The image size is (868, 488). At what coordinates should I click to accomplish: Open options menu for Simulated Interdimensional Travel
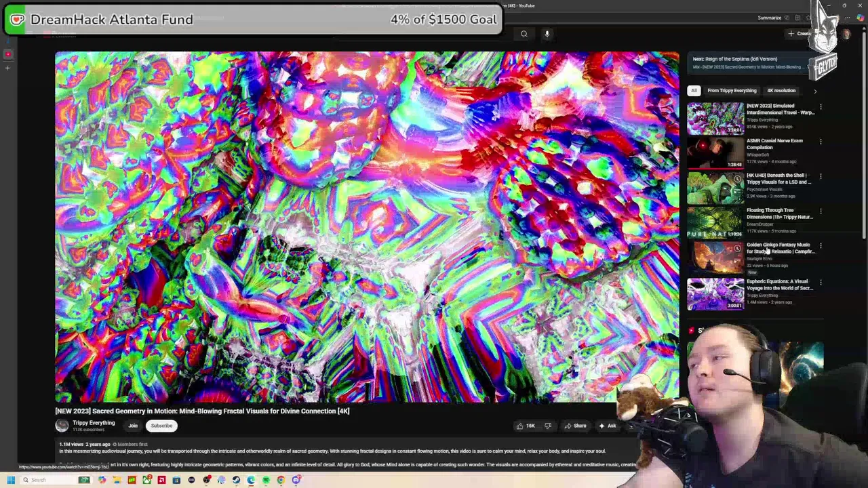(x=821, y=107)
